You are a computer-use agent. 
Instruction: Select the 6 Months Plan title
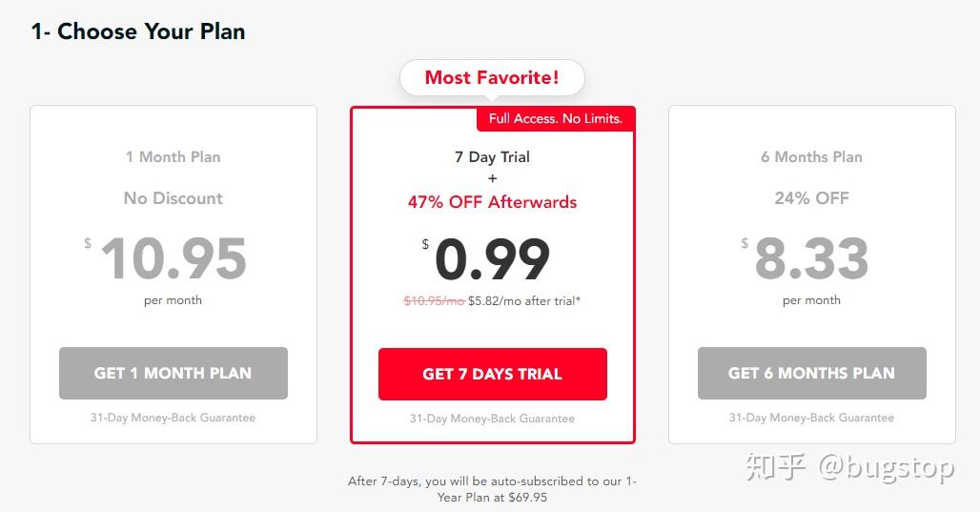[811, 156]
